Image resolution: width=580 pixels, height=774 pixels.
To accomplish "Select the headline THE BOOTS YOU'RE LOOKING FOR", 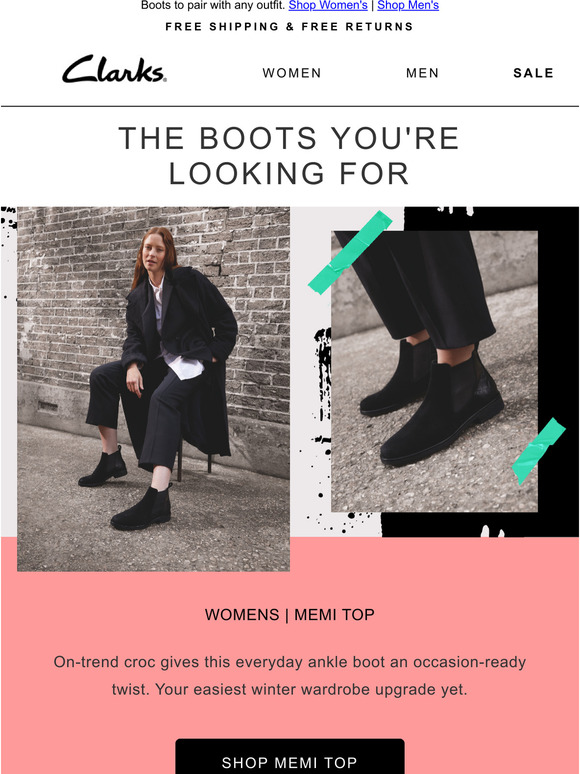I will coord(289,155).
